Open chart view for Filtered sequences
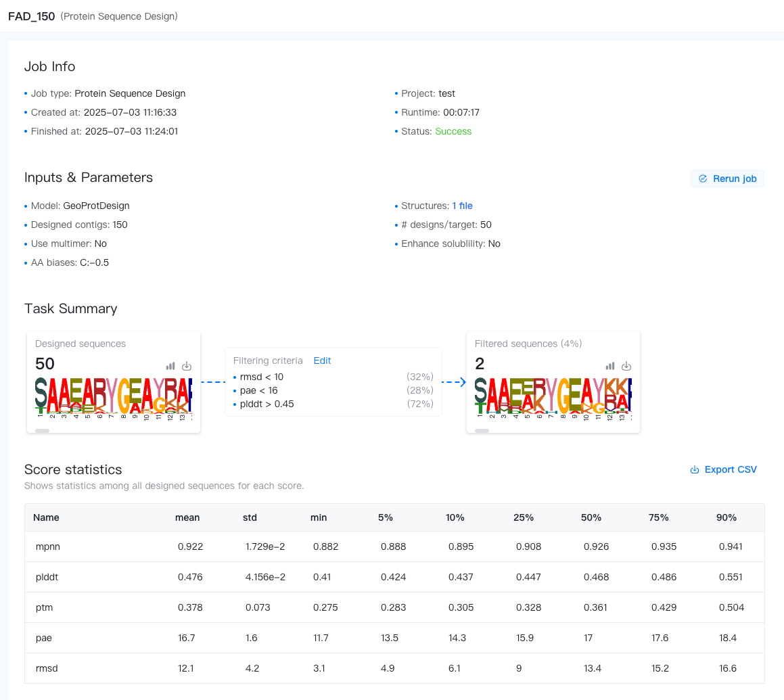Screen dimensions: 784x700 tap(610, 367)
